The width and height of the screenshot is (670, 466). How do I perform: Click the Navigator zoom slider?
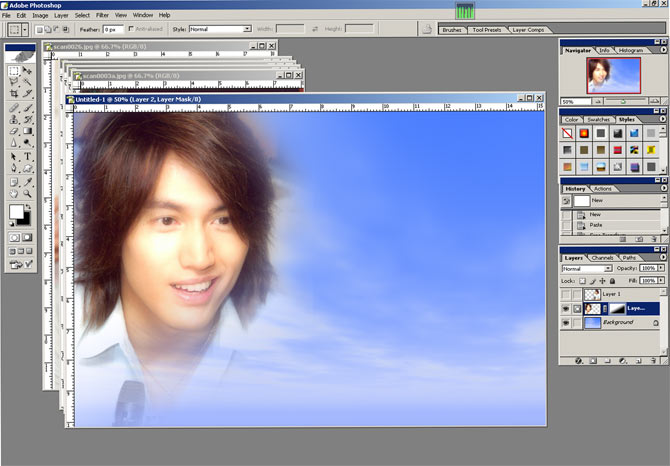click(625, 101)
